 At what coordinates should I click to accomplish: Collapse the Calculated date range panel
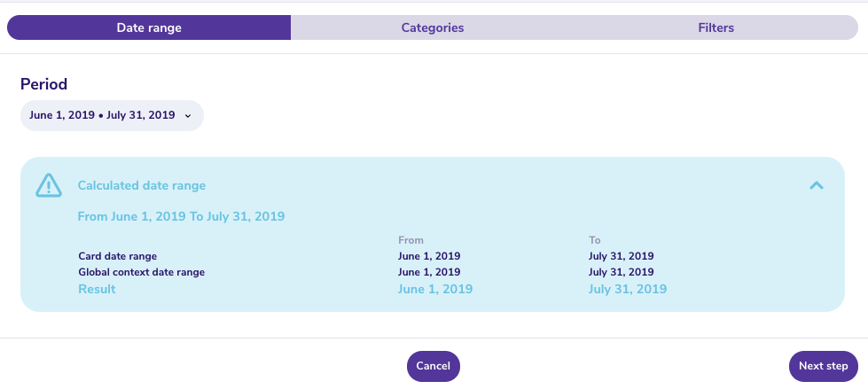pyautogui.click(x=817, y=185)
